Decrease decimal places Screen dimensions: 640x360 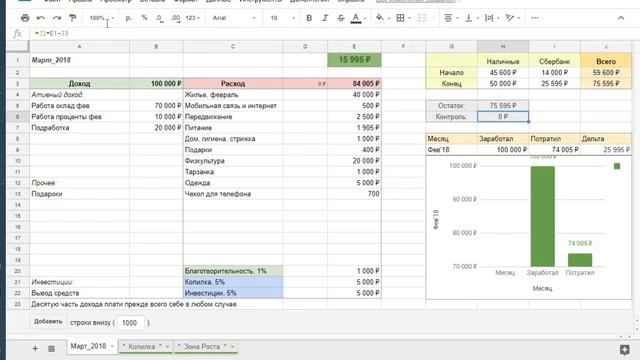point(160,18)
